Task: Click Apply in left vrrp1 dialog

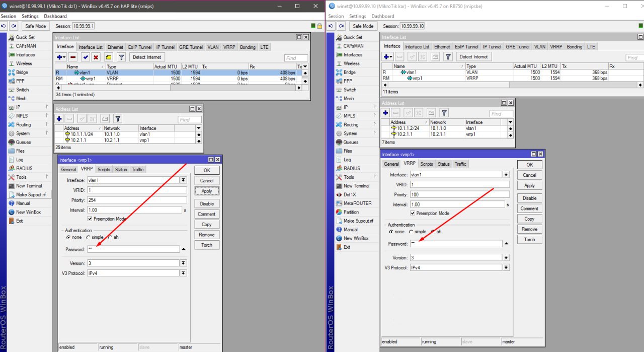Action: point(207,191)
